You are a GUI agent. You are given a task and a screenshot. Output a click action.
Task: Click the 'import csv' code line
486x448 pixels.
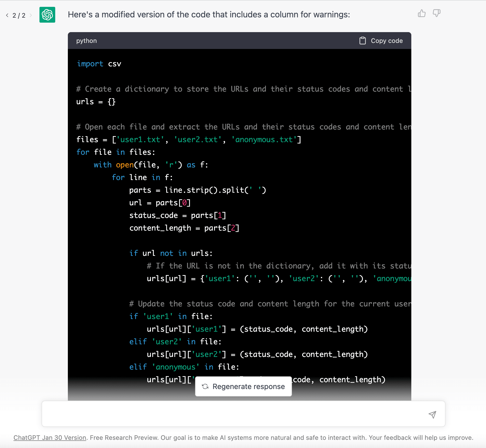pyautogui.click(x=99, y=64)
